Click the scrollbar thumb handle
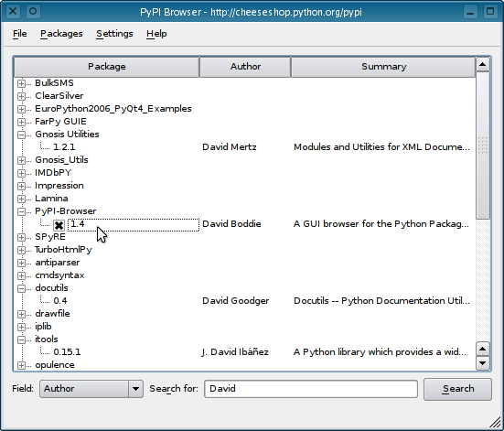The image size is (504, 431). 482,145
